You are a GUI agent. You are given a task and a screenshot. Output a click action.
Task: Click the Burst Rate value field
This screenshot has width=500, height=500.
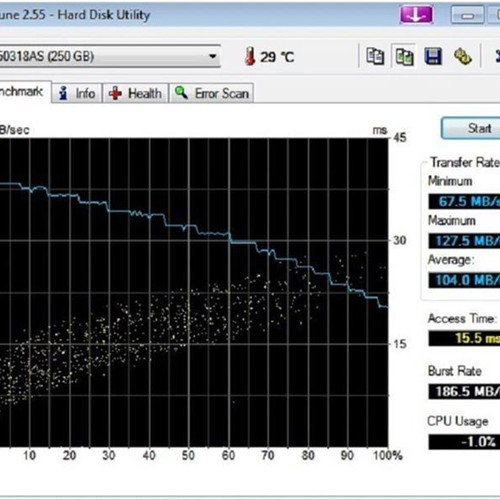[464, 391]
